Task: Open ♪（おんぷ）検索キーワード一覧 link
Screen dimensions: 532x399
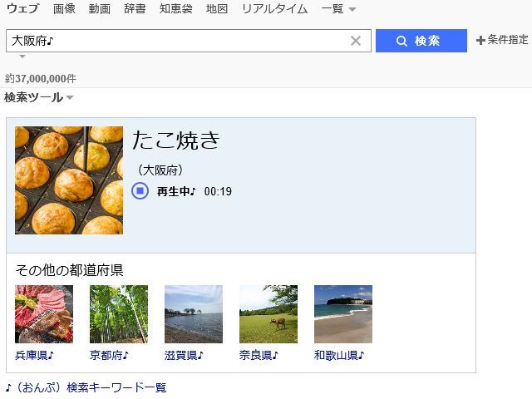Action: (86, 387)
